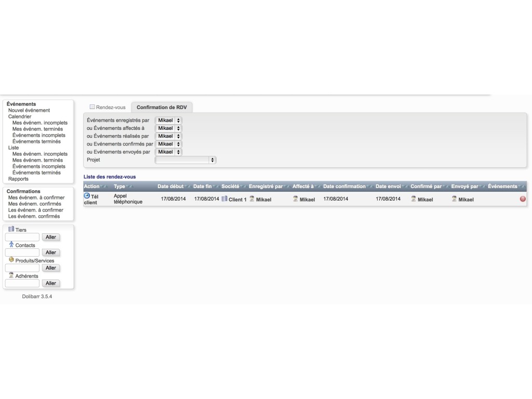532x399 pixels.
Task: Open Événements incomplets under Liste
Action: [38, 166]
